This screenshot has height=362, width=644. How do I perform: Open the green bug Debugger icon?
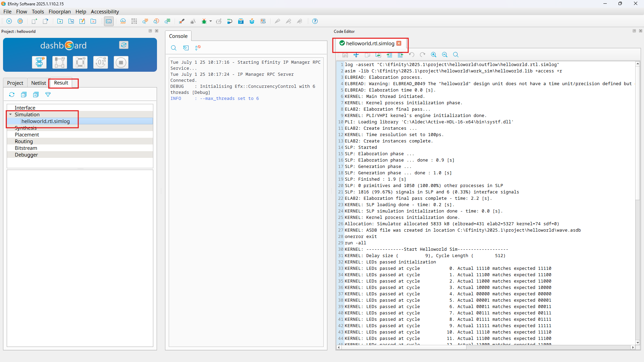204,21
